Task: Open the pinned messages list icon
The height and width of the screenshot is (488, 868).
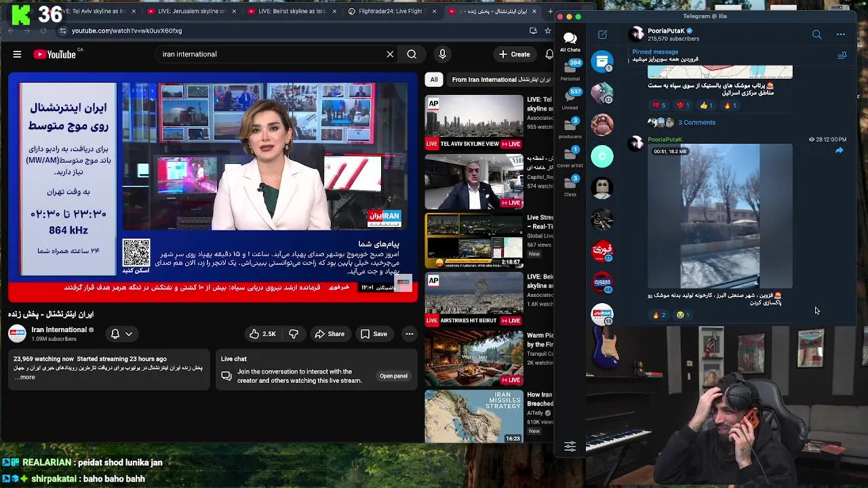Action: (842, 56)
